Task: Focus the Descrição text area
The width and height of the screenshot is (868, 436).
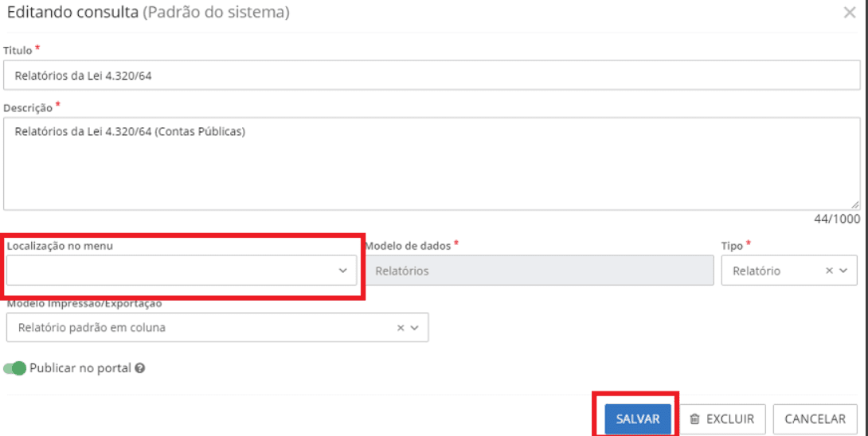Action: coord(431,163)
